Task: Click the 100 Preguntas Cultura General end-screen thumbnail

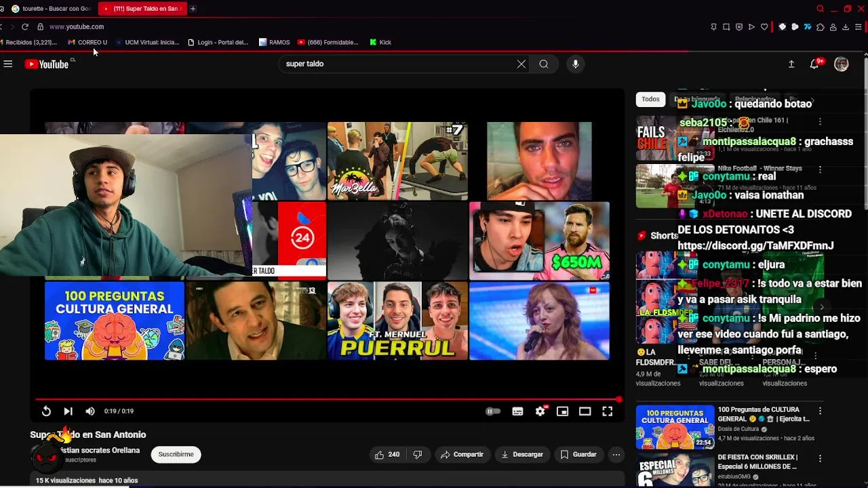Action: 115,321
